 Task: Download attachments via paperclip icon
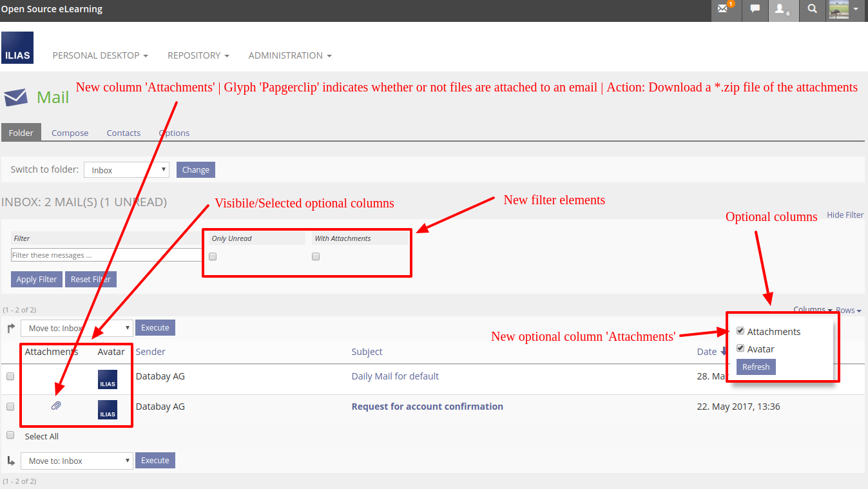(x=56, y=406)
